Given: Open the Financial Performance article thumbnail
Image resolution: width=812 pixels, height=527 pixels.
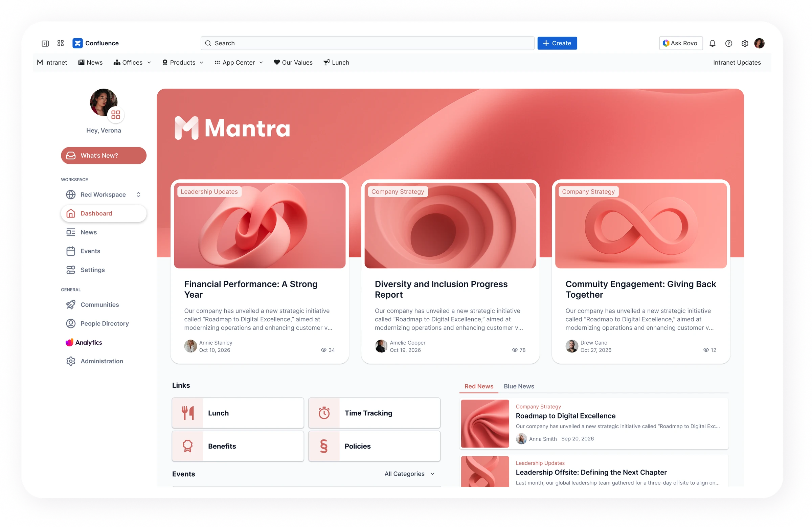Looking at the screenshot, I should [x=260, y=226].
